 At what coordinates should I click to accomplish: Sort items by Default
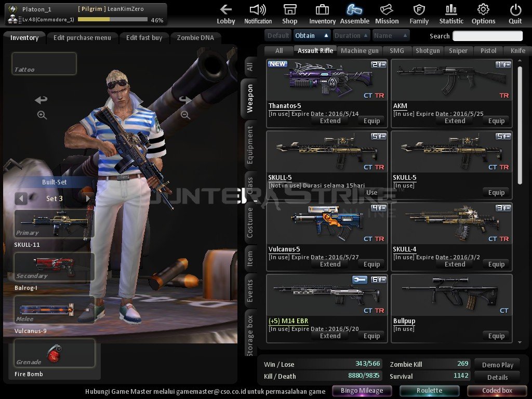(x=278, y=36)
